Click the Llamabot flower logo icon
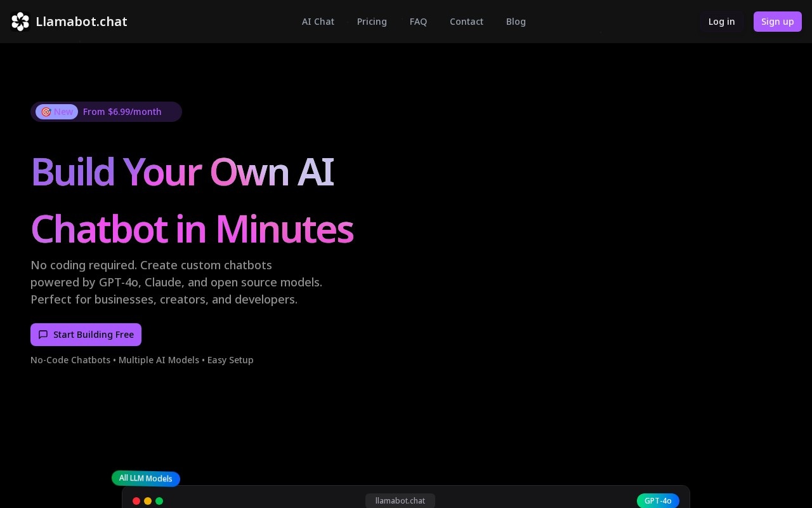The image size is (812, 508). click(20, 22)
